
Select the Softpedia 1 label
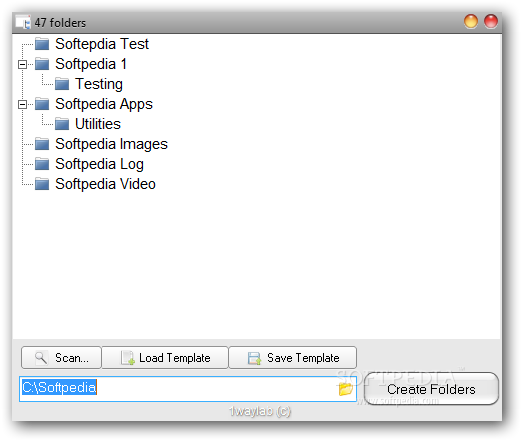click(91, 64)
